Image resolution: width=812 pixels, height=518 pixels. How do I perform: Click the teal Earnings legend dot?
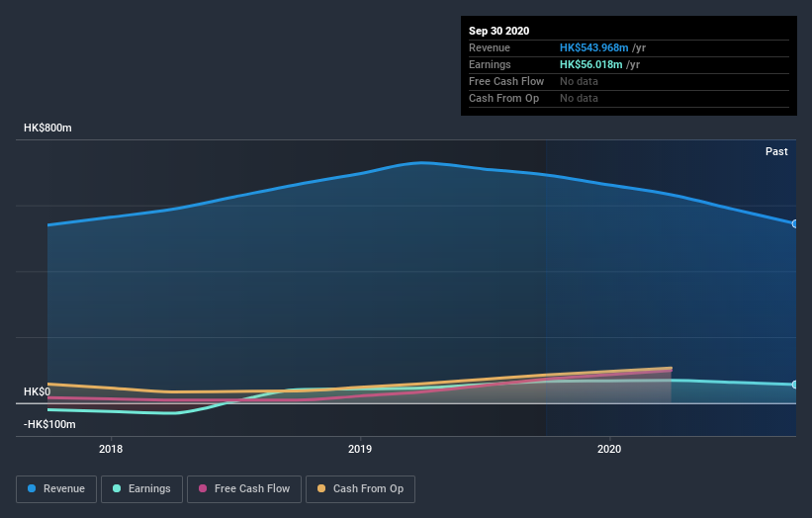tap(117, 488)
